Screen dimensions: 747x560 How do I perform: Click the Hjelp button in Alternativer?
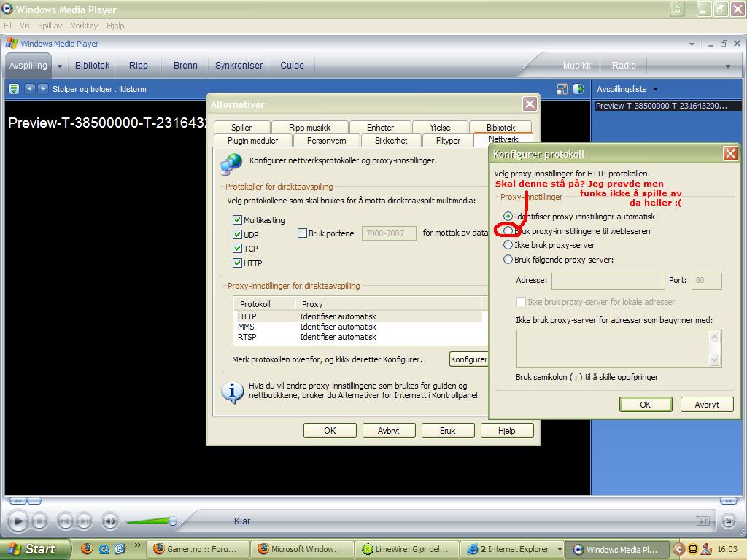coord(507,430)
